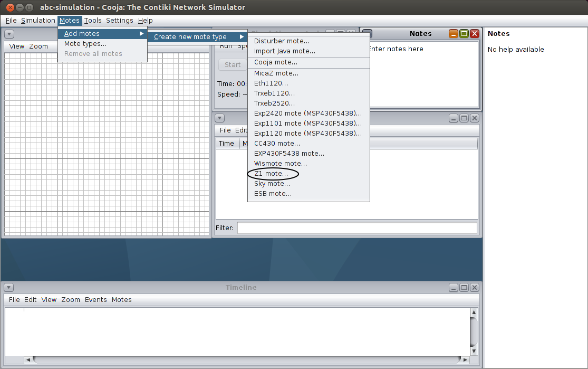Maximize the Cooja application window
The width and height of the screenshot is (588, 369).
29,7
